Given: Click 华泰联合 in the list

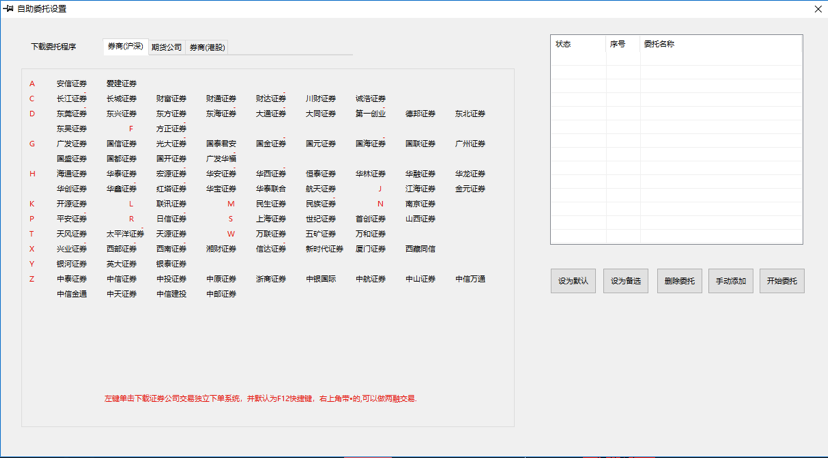Looking at the screenshot, I should coord(271,189).
